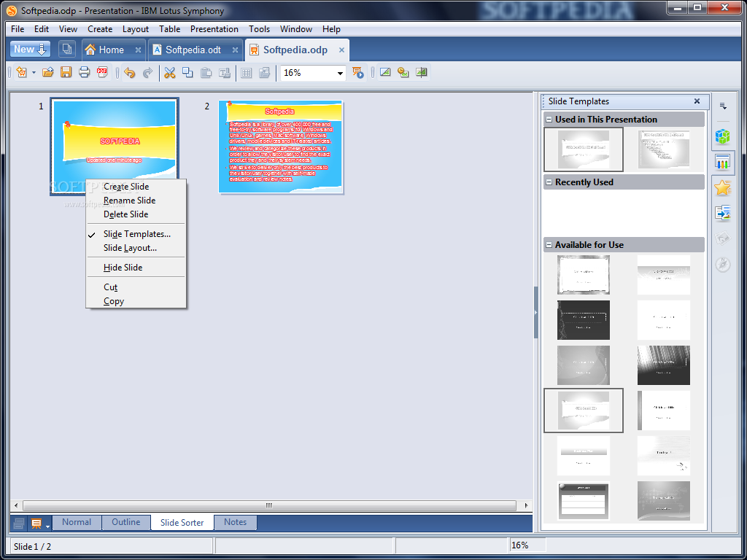Select the Slide Templates sidebar icon
The width and height of the screenshot is (747, 560).
point(723,163)
